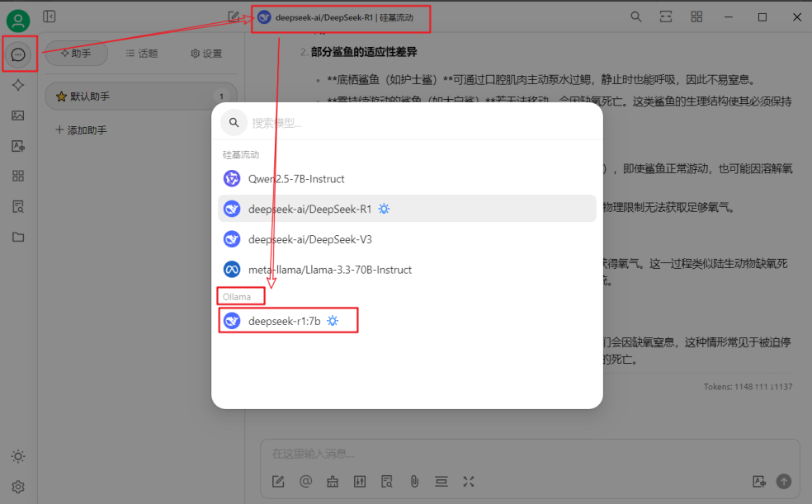Create new topic with pencil icon
The width and height of the screenshot is (812, 504).
pos(234,17)
